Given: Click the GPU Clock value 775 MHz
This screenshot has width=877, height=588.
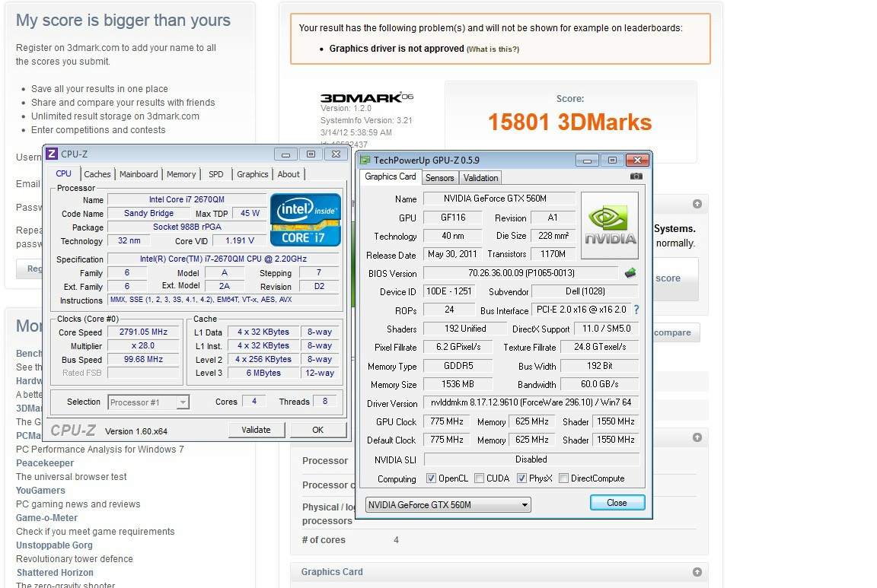Looking at the screenshot, I should click(x=447, y=421).
